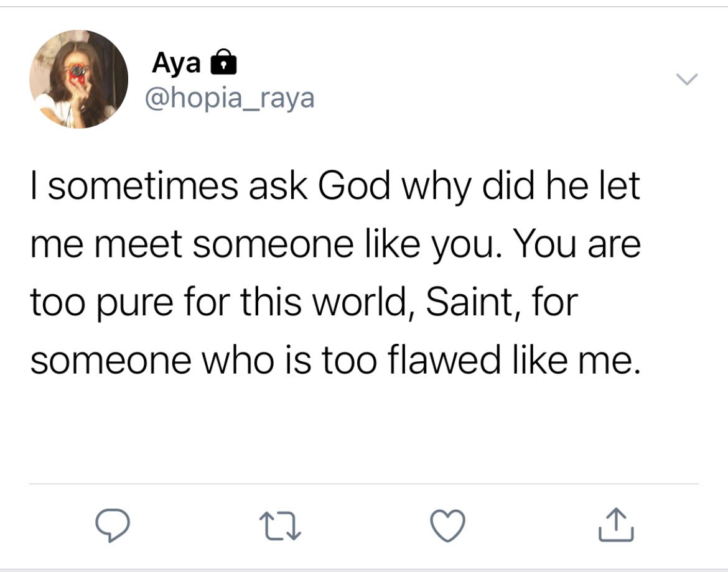The width and height of the screenshot is (728, 572).
Task: Click the divider line above action icons
Action: click(x=364, y=484)
